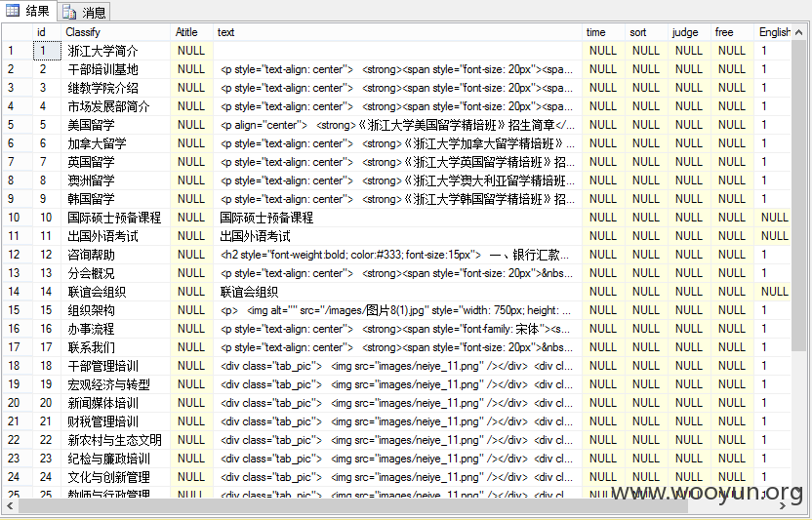Click text cell containing 银行汇款

click(x=397, y=255)
